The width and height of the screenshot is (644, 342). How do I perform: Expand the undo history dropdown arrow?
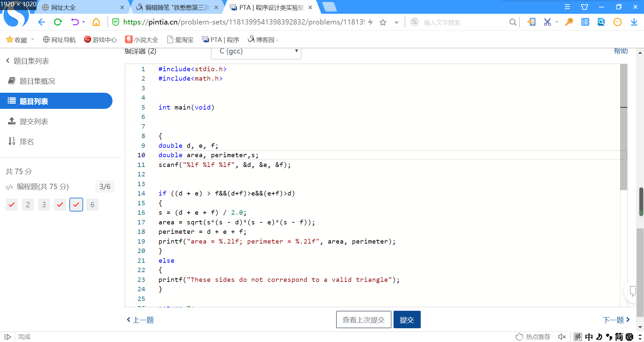point(84,22)
